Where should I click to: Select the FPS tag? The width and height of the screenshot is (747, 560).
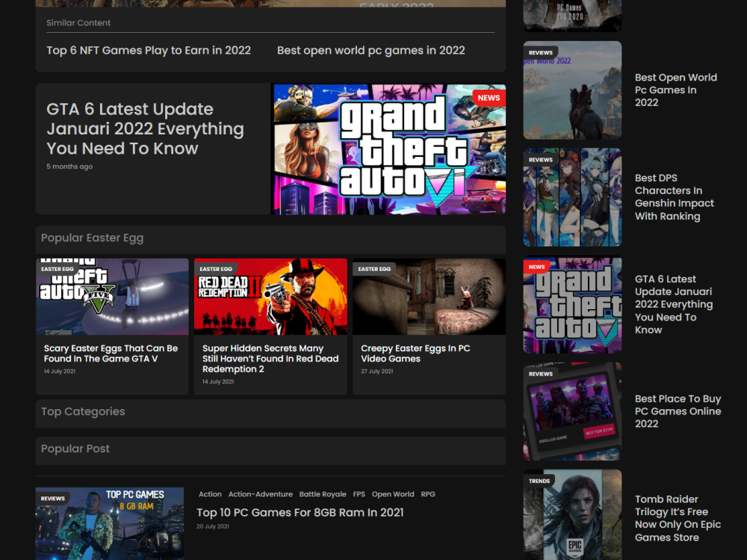[x=359, y=494]
